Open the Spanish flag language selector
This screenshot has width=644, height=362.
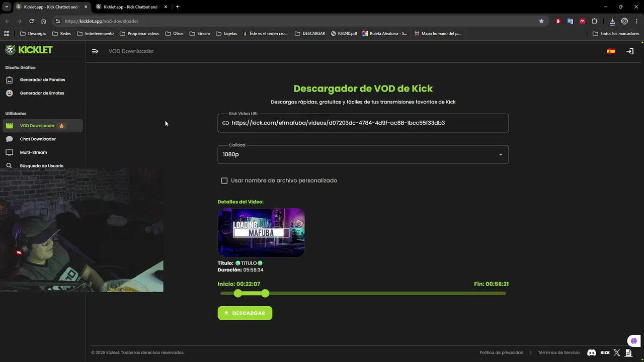[611, 51]
